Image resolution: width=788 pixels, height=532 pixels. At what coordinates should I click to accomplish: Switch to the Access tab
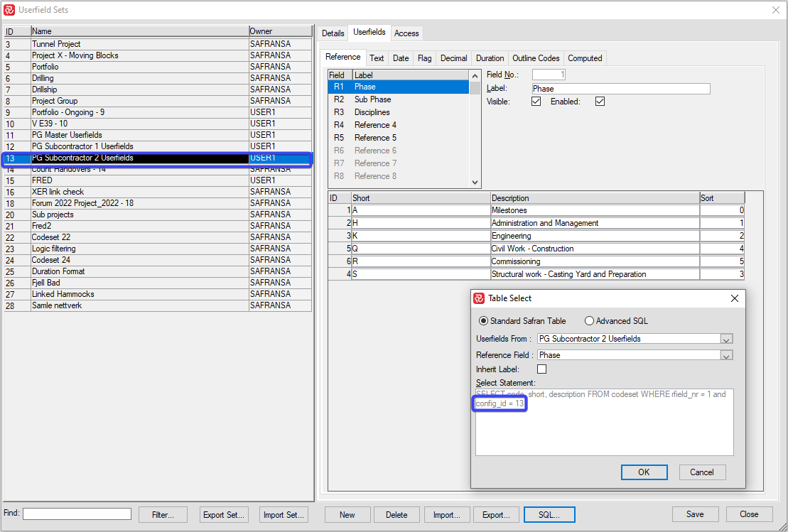coord(406,33)
